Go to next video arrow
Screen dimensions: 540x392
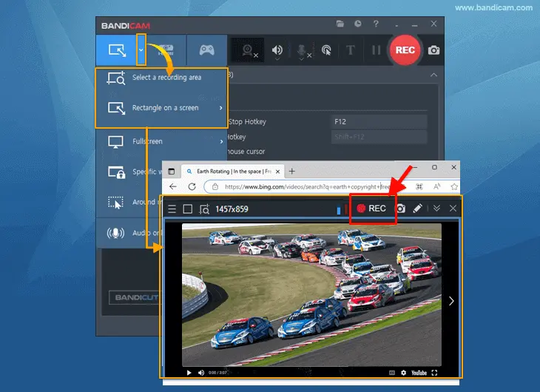click(451, 301)
